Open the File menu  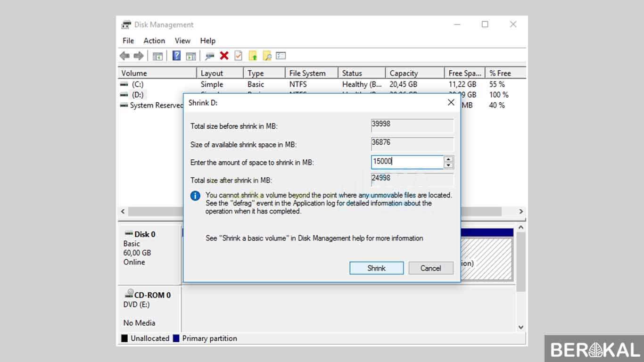128,41
